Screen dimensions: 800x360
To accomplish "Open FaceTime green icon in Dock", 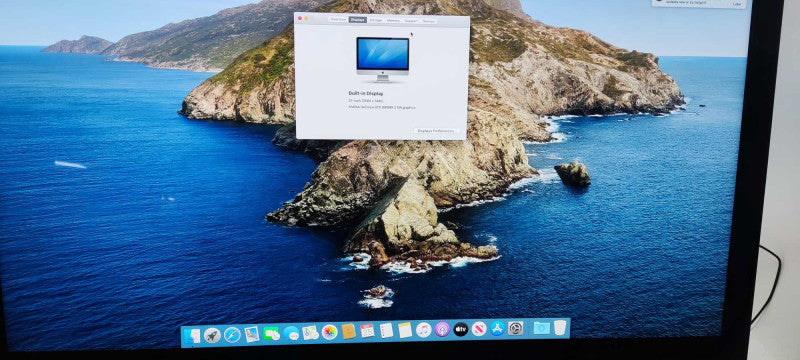I will pos(271,333).
